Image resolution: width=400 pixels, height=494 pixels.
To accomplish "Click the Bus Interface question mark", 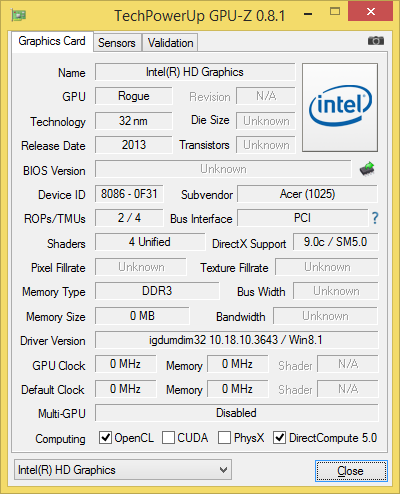I will (375, 218).
